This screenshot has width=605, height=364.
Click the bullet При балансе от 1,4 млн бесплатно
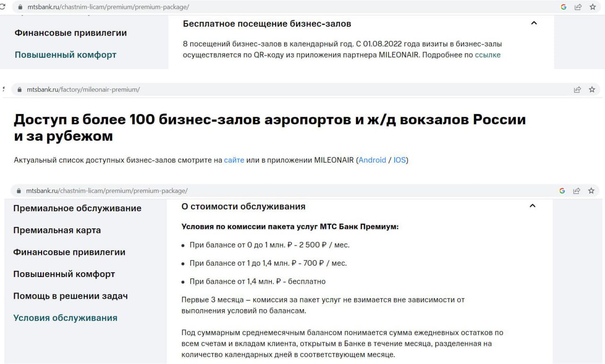[x=258, y=281]
